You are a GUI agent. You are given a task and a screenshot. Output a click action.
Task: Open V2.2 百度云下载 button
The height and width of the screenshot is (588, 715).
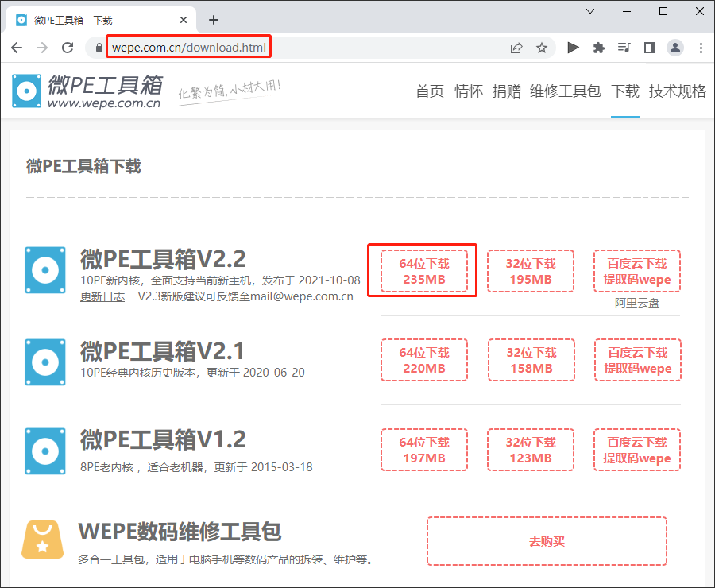click(x=637, y=271)
